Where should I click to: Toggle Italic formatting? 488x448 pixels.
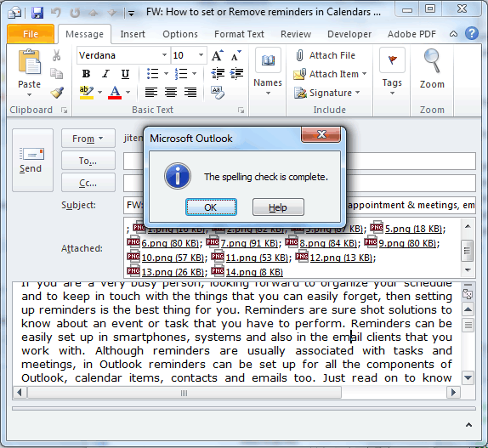106,74
